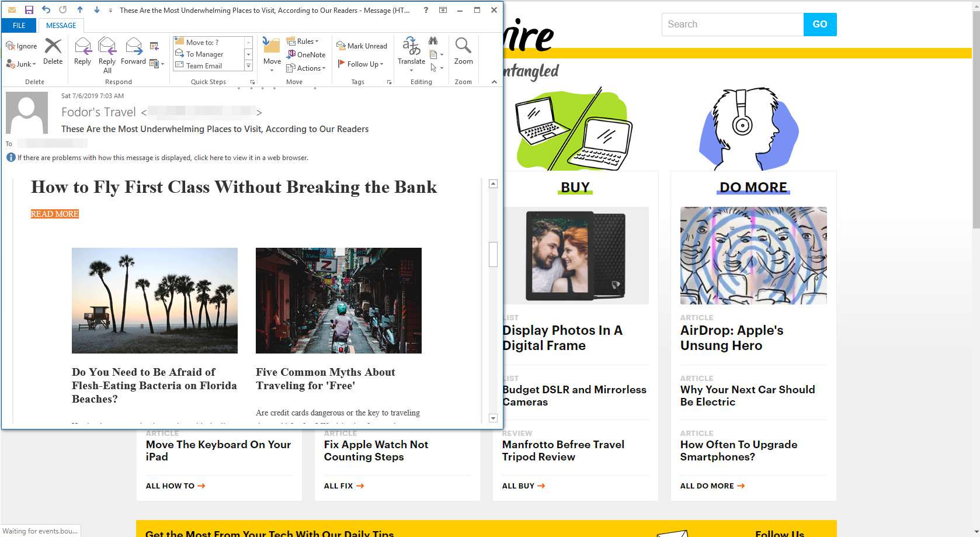Click the Zoom magnifier in ribbon
The width and height of the screenshot is (980, 537).
[463, 51]
